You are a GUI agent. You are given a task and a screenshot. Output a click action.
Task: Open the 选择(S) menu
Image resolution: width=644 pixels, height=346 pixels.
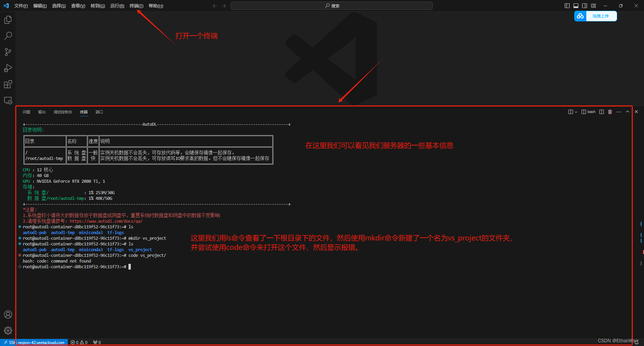[59, 6]
